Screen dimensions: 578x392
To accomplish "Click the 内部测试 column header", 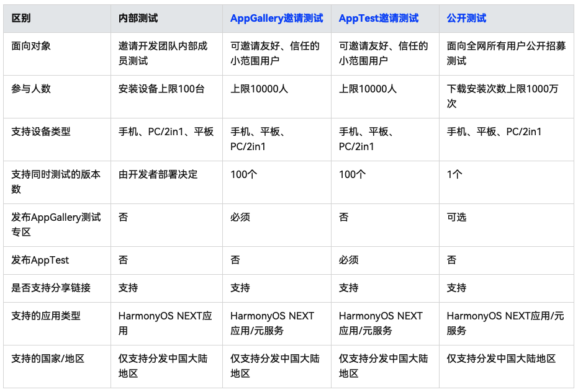I will [138, 18].
